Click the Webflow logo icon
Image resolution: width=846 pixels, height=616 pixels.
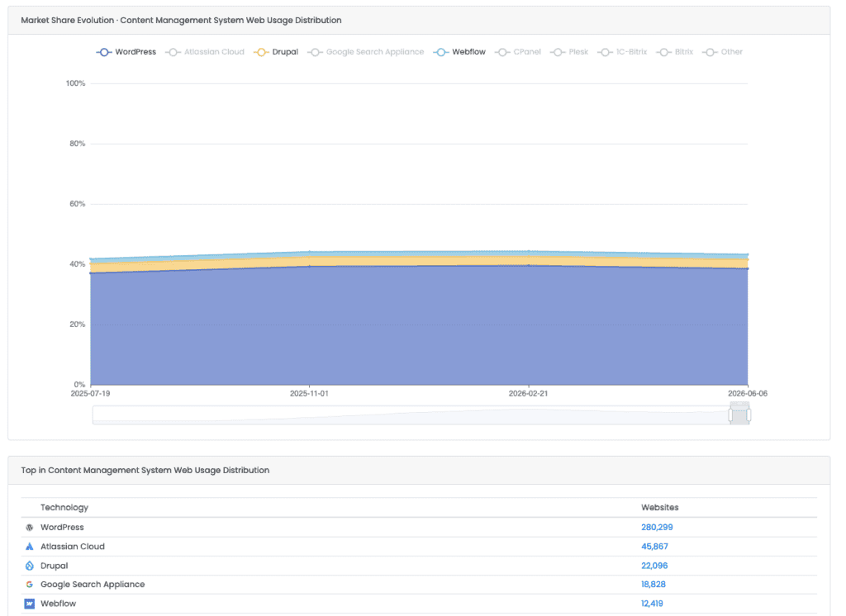tap(30, 604)
